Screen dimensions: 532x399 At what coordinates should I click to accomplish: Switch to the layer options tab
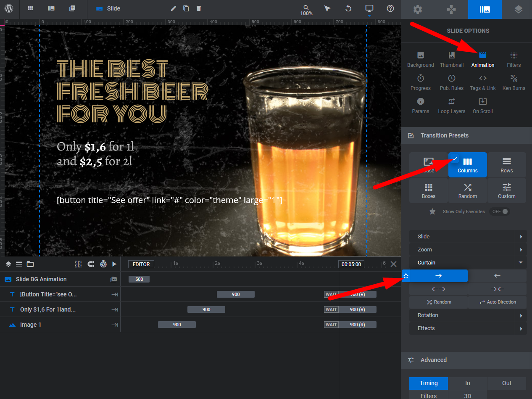click(518, 9)
